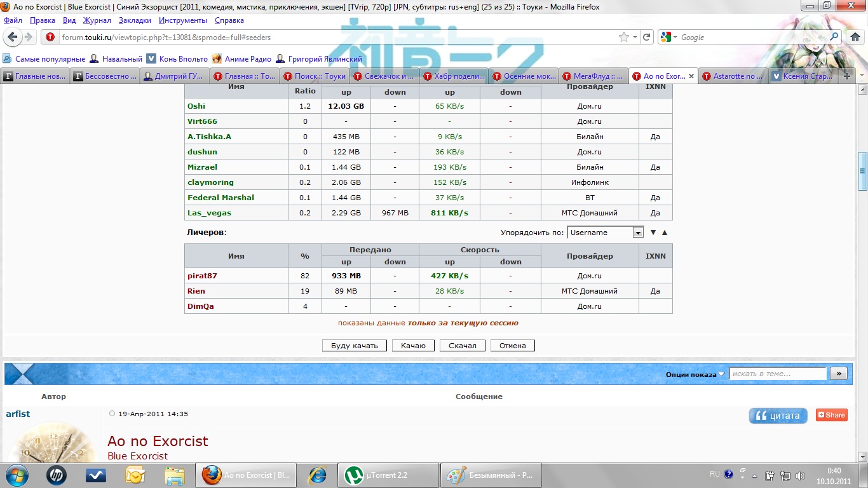Open a new tab with the plus button
The height and width of the screenshot is (488, 868).
[x=846, y=76]
